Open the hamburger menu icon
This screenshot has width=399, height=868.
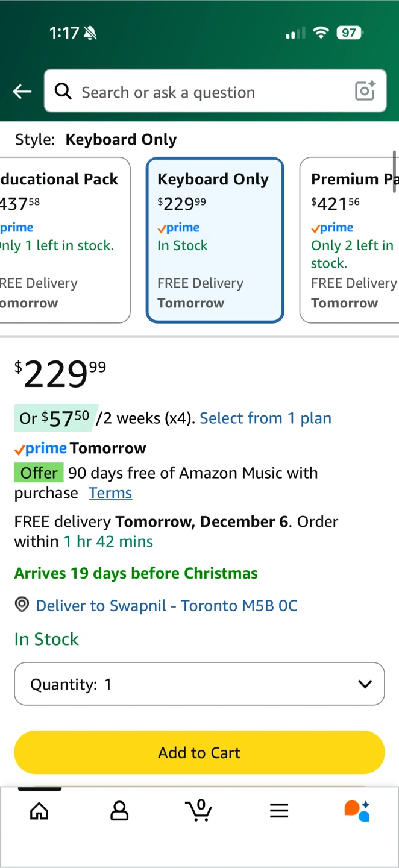pyautogui.click(x=279, y=811)
